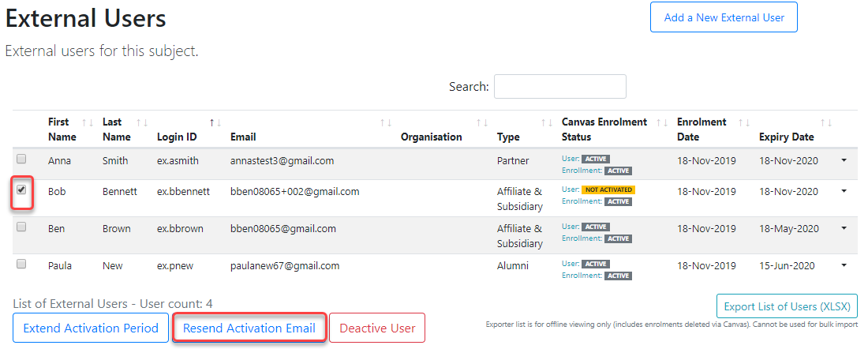Viewport: 868px width, 349px height.
Task: Click login ID ex.asmith
Action: point(178,160)
